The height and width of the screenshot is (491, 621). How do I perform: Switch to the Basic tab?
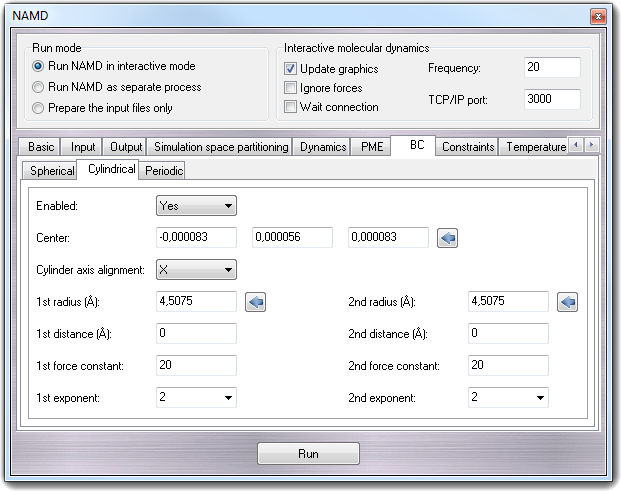40,147
